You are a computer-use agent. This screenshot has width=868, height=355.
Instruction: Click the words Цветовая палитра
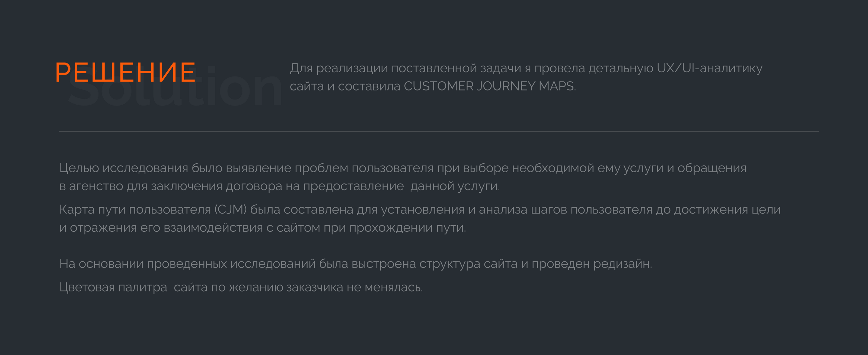click(x=113, y=287)
